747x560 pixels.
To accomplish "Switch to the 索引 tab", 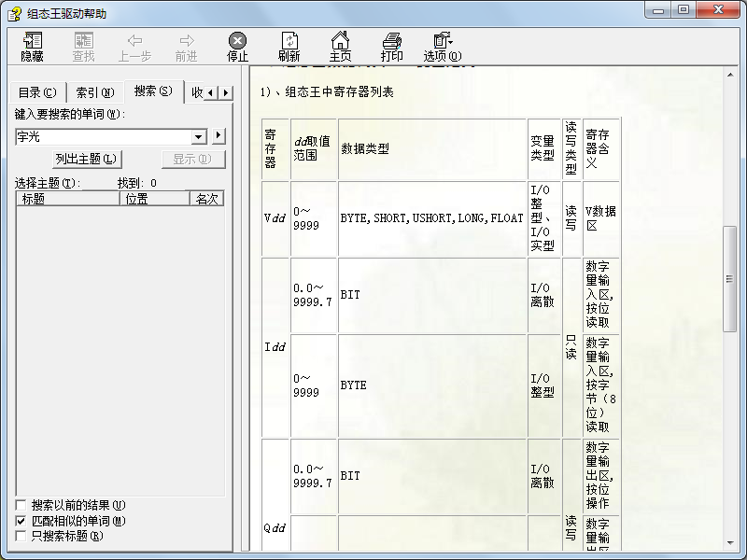I will [95, 92].
